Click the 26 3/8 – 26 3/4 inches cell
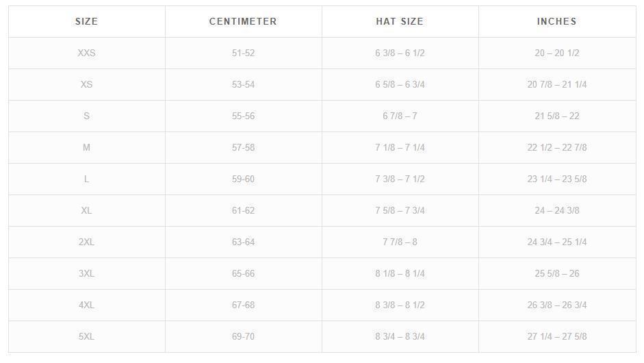644x363 pixels. 556,305
